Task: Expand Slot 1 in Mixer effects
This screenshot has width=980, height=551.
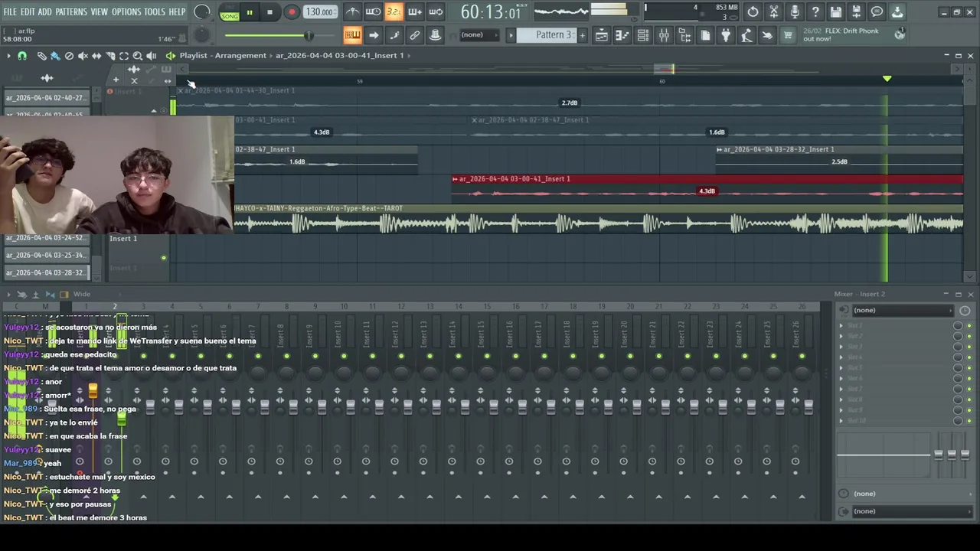Action: [x=841, y=326]
